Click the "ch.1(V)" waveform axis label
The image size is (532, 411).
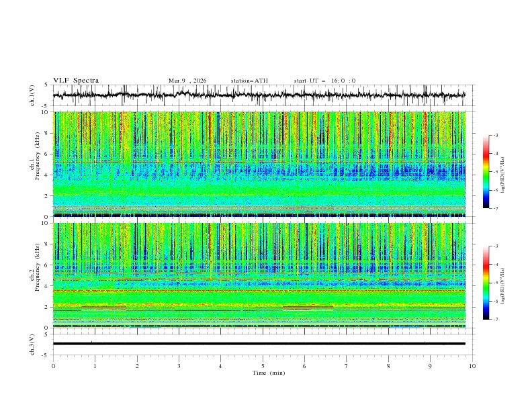point(32,95)
